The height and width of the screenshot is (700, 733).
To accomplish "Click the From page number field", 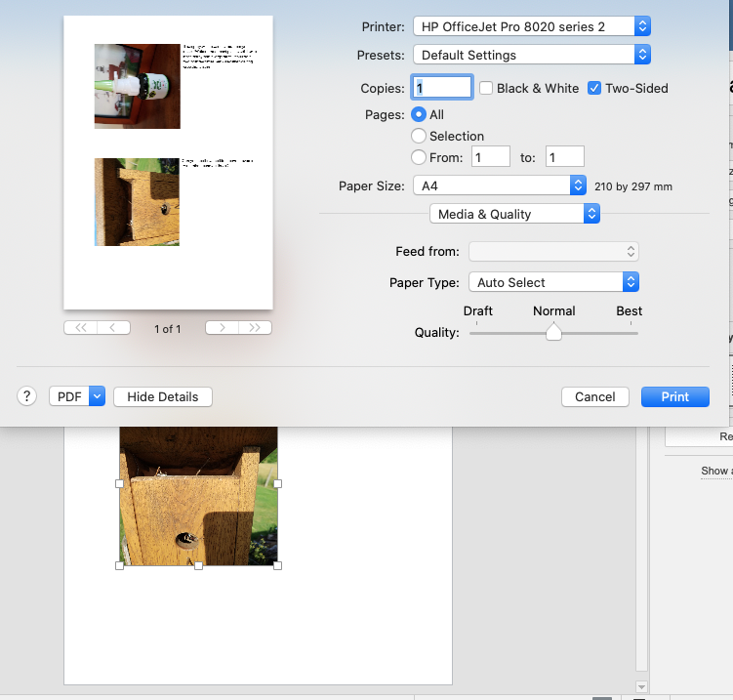I will pyautogui.click(x=490, y=156).
